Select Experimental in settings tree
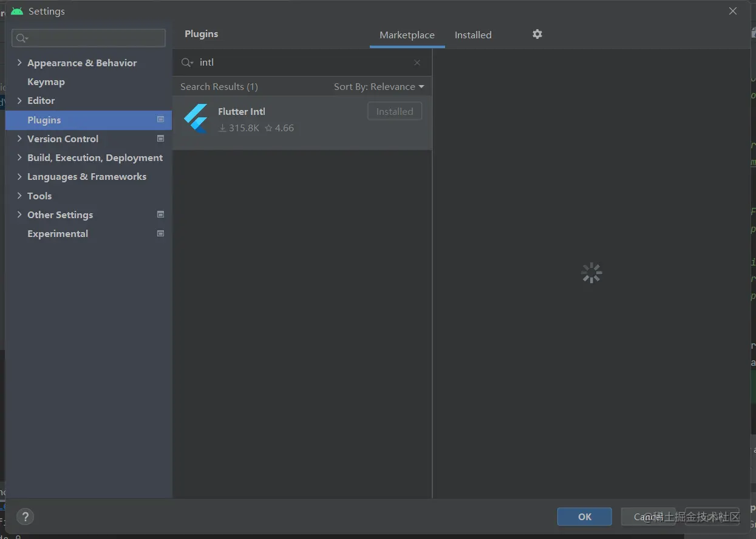756x539 pixels. point(58,233)
